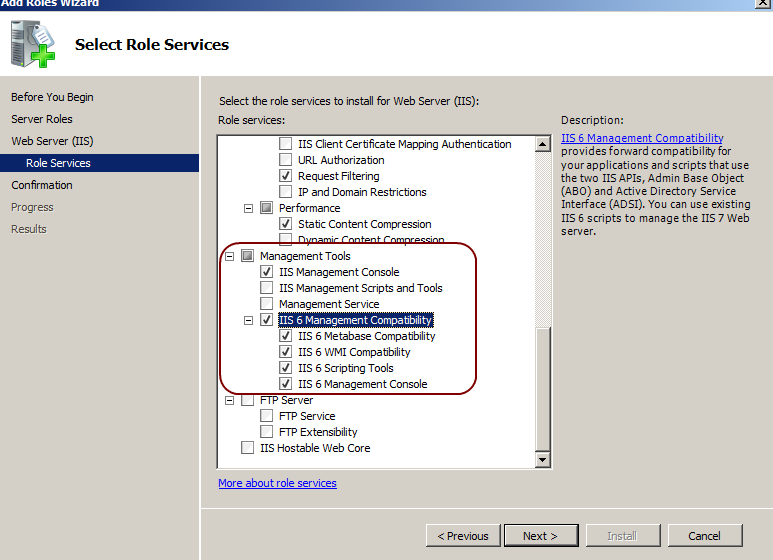
Task: Check IIS Client Certificate Mapping Authentication
Action: pos(285,144)
